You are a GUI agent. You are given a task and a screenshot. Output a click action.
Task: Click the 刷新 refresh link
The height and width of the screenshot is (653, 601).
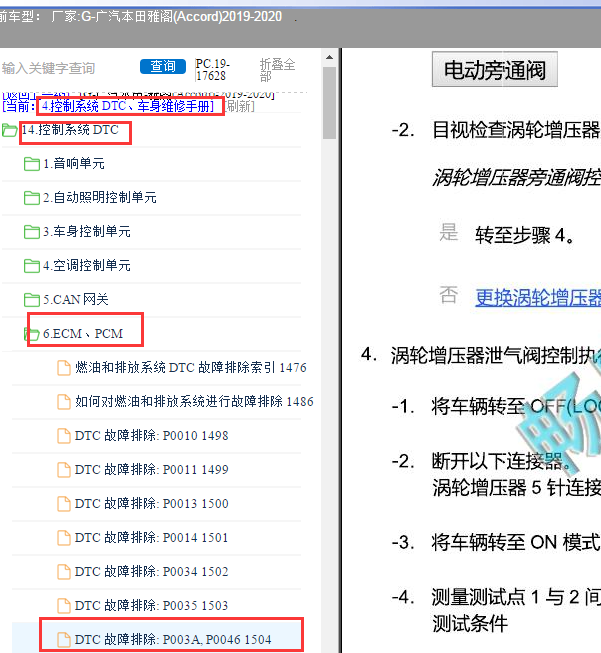(240, 106)
